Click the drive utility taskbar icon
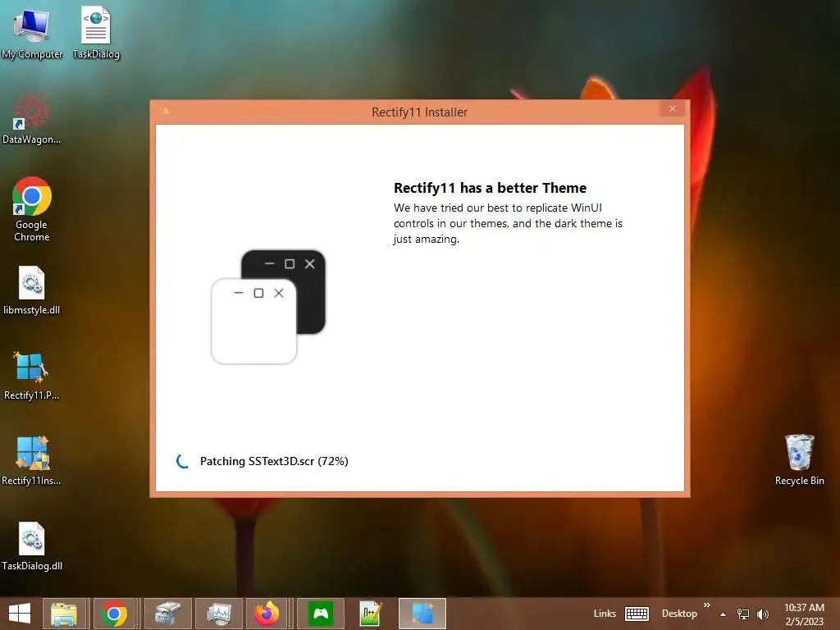The height and width of the screenshot is (630, 840). pos(167,614)
